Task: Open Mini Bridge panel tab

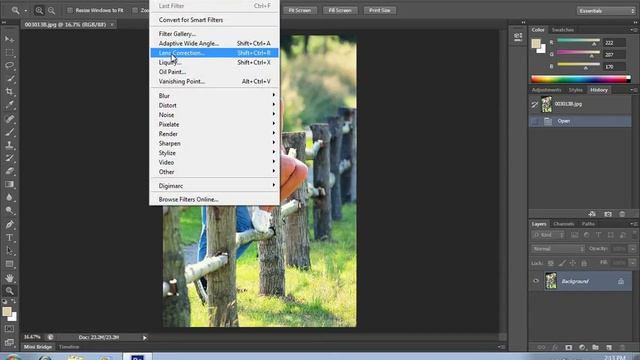Action: [38, 347]
